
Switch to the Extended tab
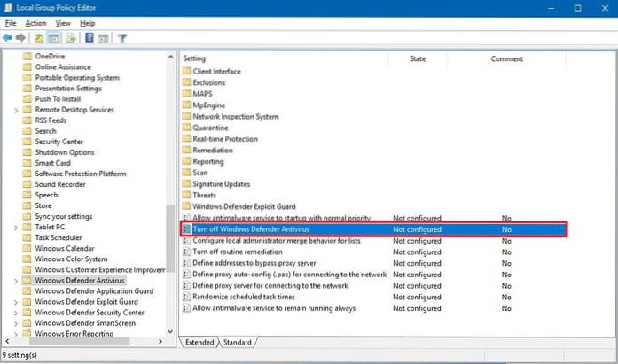199,343
